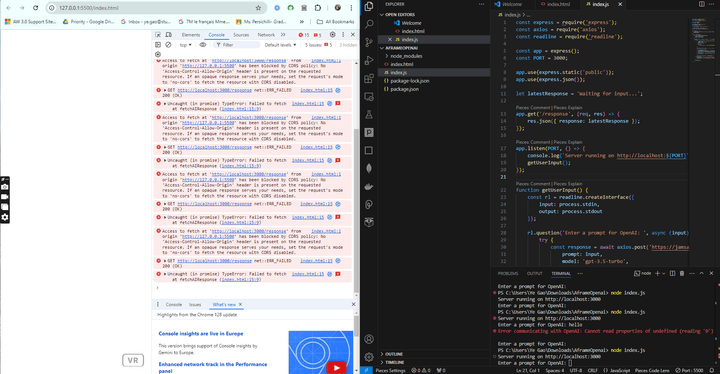
Task: Expand the TIMELINE section
Action: [x=394, y=363]
